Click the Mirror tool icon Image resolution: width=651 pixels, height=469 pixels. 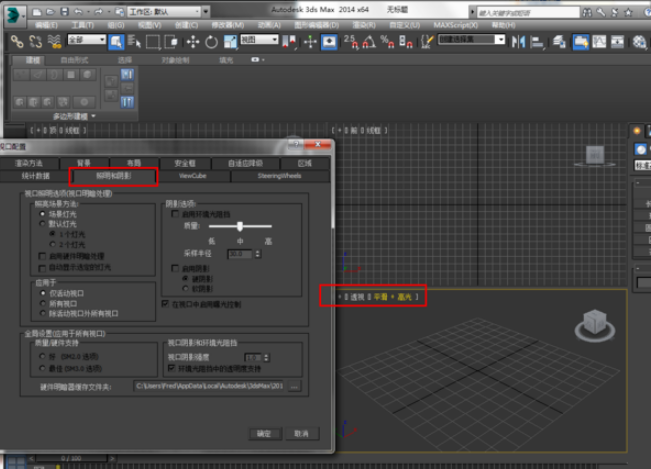tap(518, 42)
